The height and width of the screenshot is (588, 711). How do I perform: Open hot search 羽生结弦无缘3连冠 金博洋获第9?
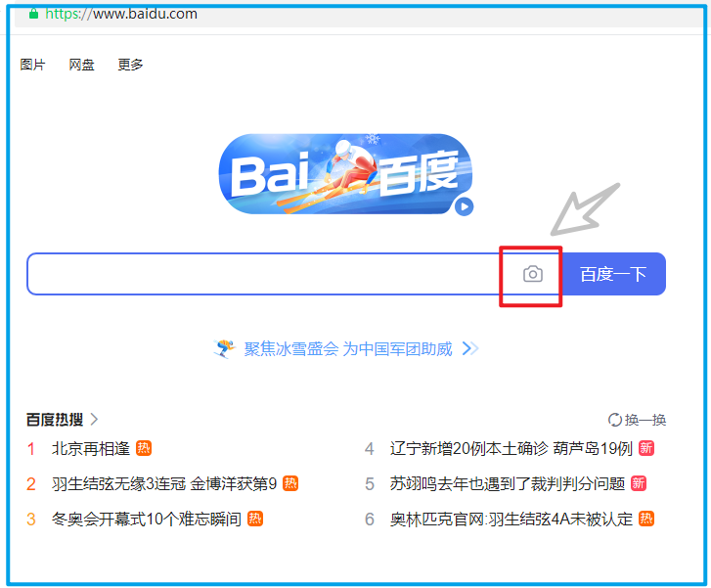click(164, 483)
